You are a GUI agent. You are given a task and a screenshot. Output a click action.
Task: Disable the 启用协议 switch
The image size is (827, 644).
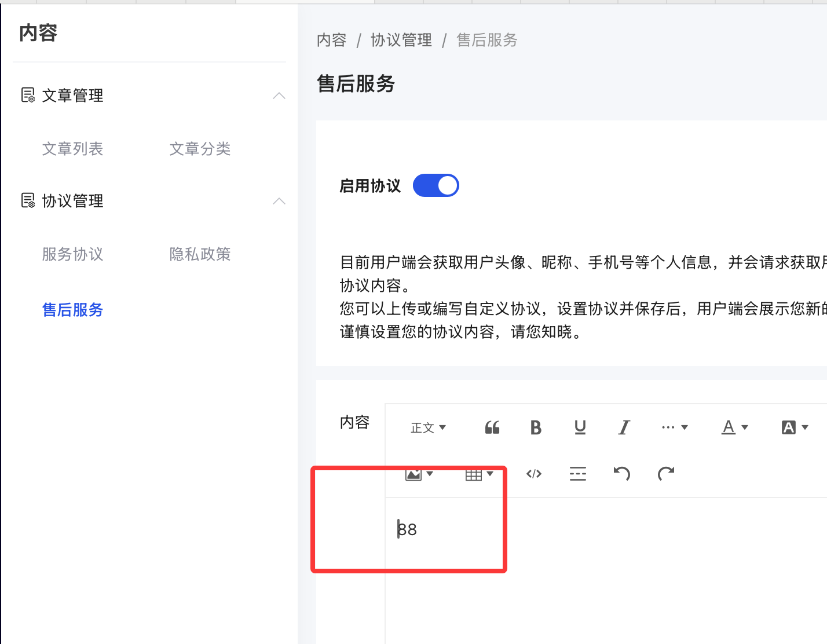436,185
